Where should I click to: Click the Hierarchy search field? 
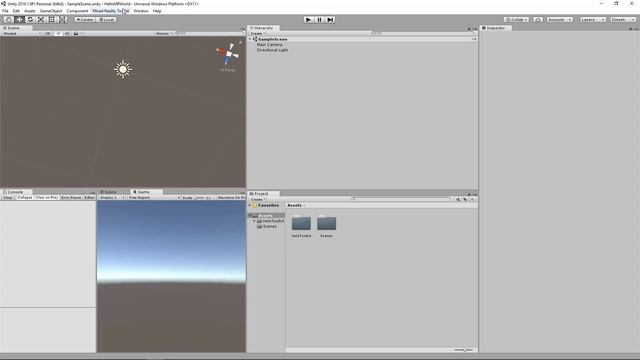tap(422, 33)
